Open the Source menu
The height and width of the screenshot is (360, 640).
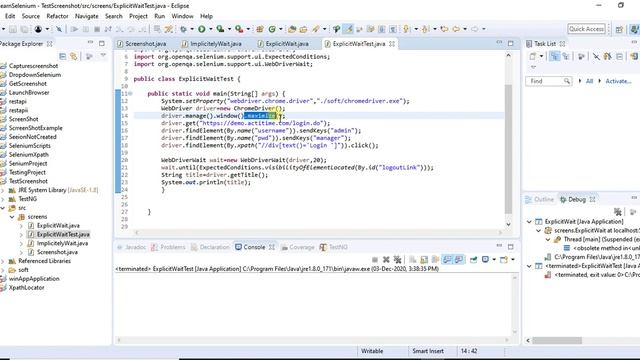point(31,16)
